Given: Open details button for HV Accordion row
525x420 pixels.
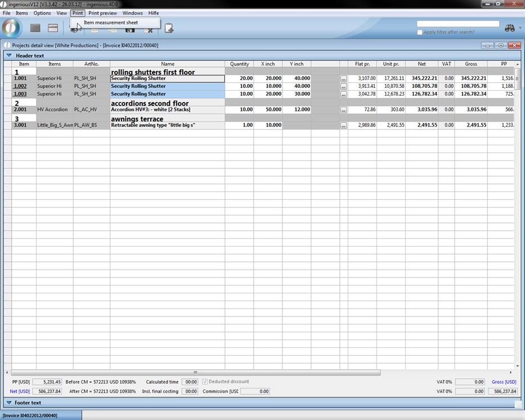Looking at the screenshot, I should (343, 110).
